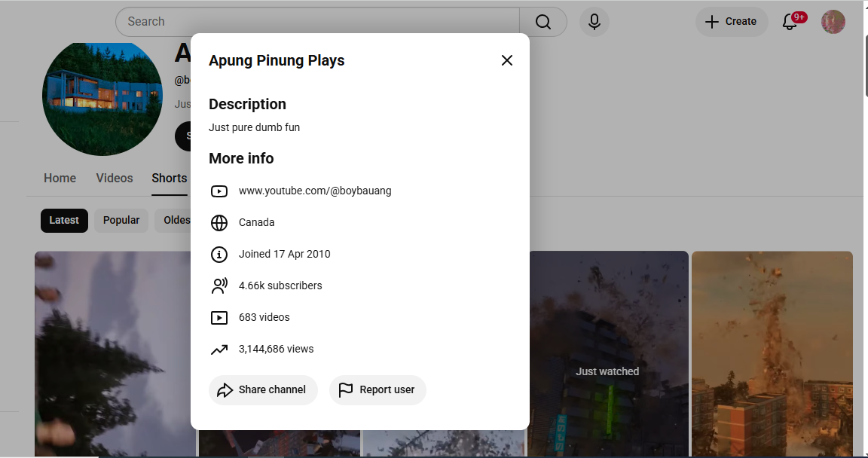Switch to the Home tab

60,178
